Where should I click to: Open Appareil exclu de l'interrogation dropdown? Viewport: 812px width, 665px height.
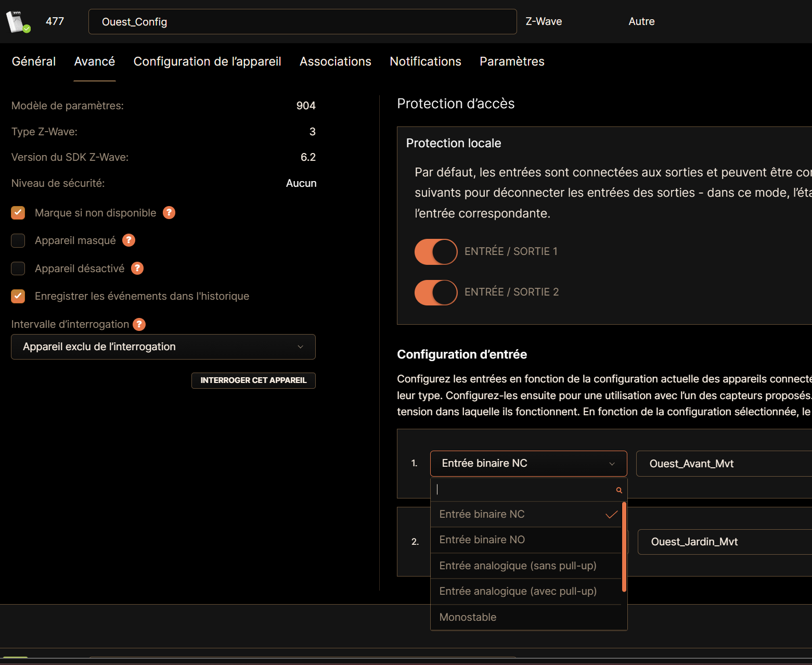click(163, 347)
